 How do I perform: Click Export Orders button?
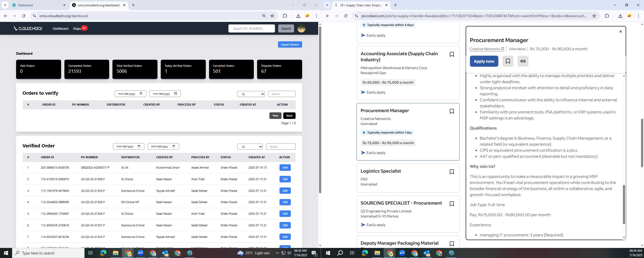coord(290,45)
